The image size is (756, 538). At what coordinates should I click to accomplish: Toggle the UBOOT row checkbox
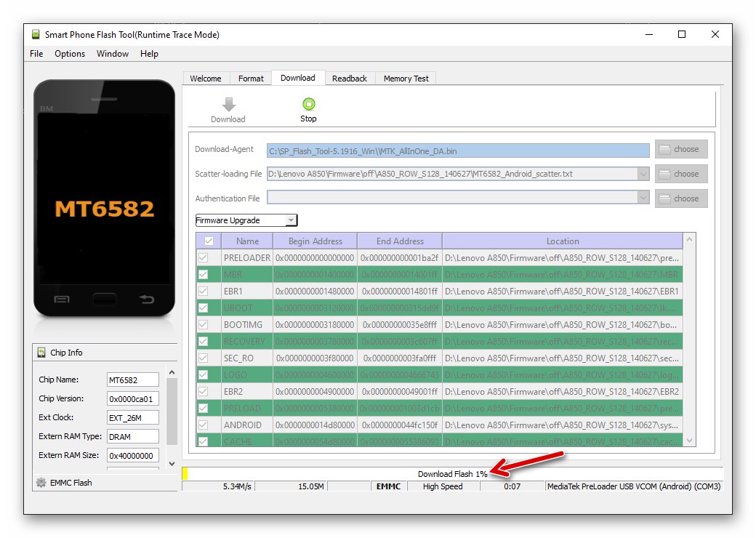click(x=203, y=308)
